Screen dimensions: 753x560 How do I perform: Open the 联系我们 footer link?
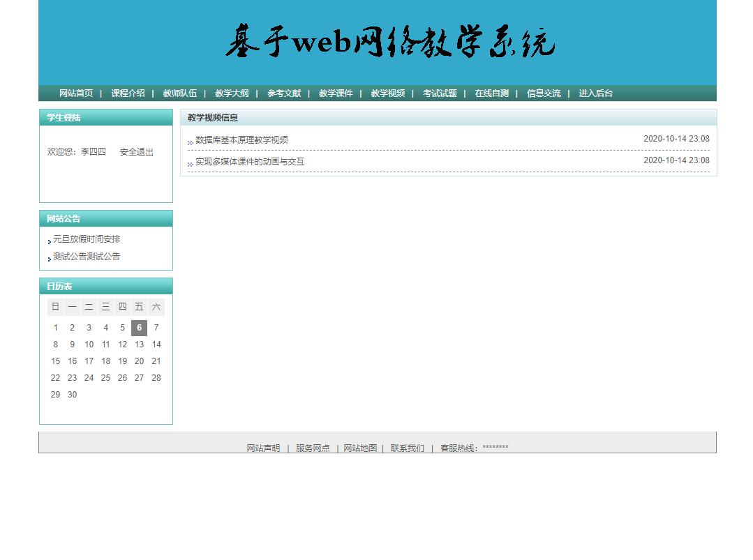(408, 448)
